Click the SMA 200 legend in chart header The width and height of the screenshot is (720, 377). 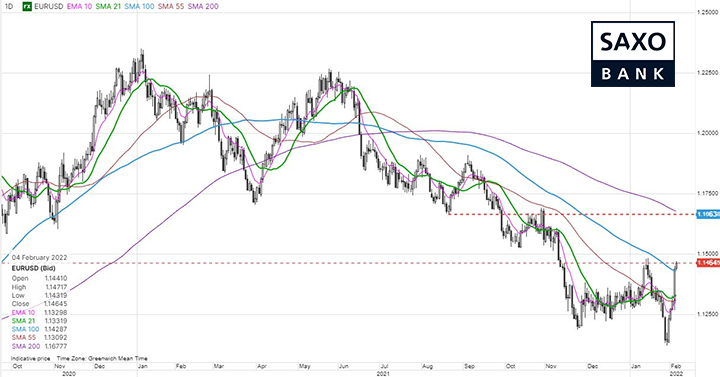tap(203, 6)
